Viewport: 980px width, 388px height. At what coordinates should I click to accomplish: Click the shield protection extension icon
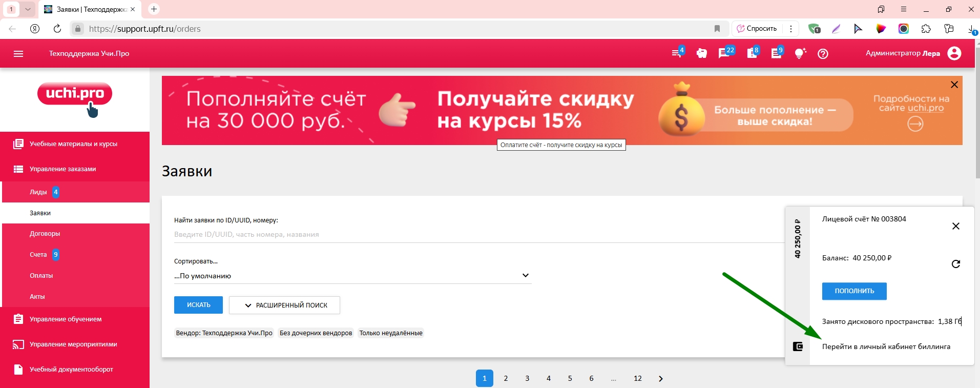point(814,29)
